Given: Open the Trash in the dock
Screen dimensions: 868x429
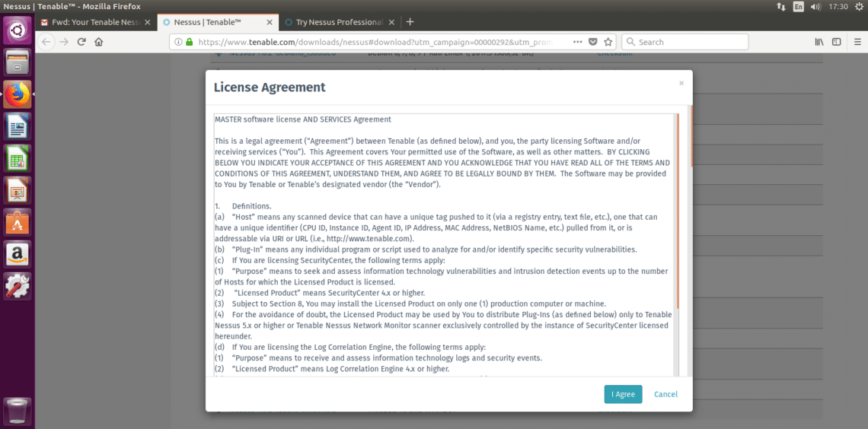Looking at the screenshot, I should [x=18, y=410].
